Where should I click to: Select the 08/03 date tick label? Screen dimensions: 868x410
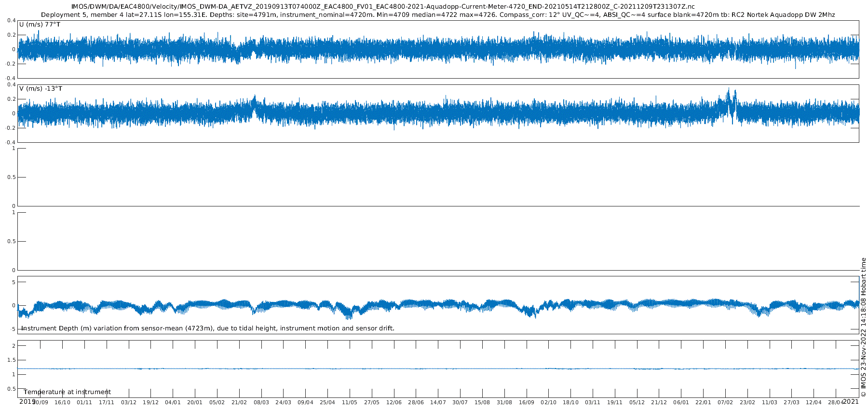tap(261, 402)
